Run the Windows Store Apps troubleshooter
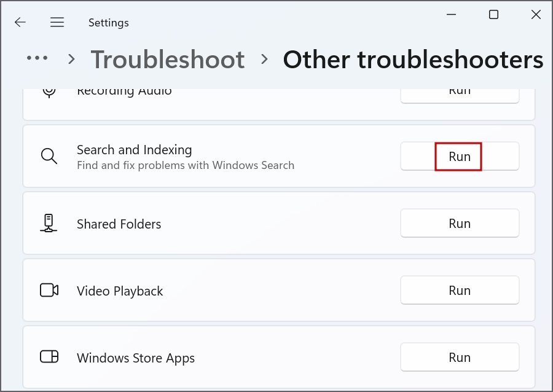 tap(460, 357)
